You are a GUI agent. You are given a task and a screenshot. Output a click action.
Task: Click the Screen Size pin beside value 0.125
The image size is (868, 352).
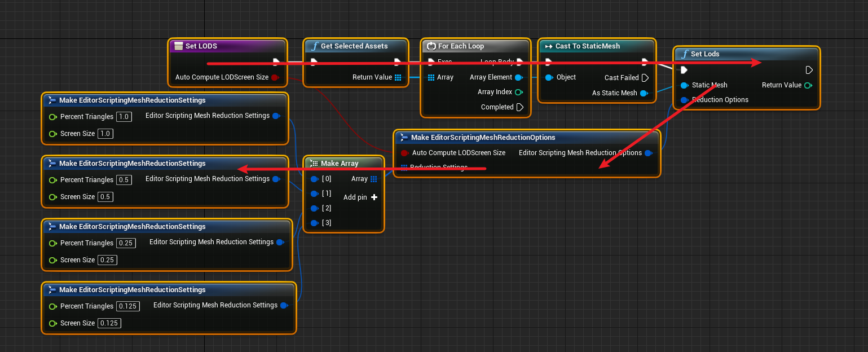click(x=53, y=323)
